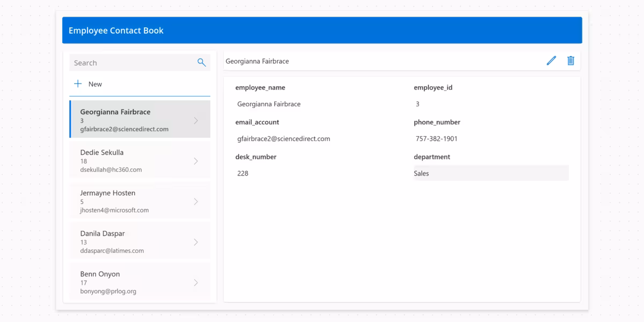
Task: Click the pencil icon to edit Georgianna Fairbrace
Action: click(x=551, y=61)
